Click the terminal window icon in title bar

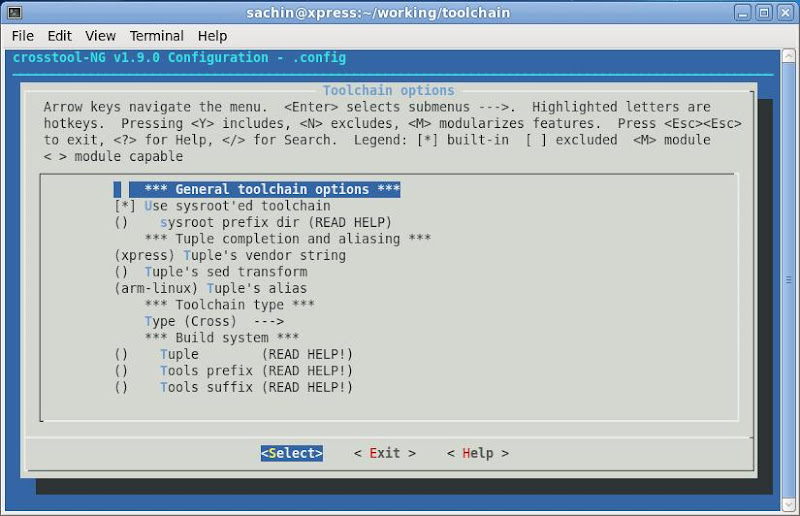(15, 12)
